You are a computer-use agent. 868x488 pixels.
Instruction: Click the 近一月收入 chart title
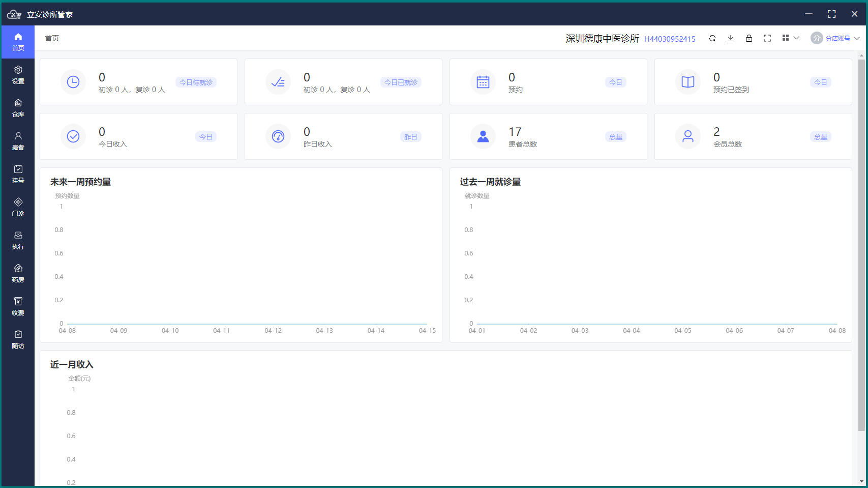click(72, 364)
